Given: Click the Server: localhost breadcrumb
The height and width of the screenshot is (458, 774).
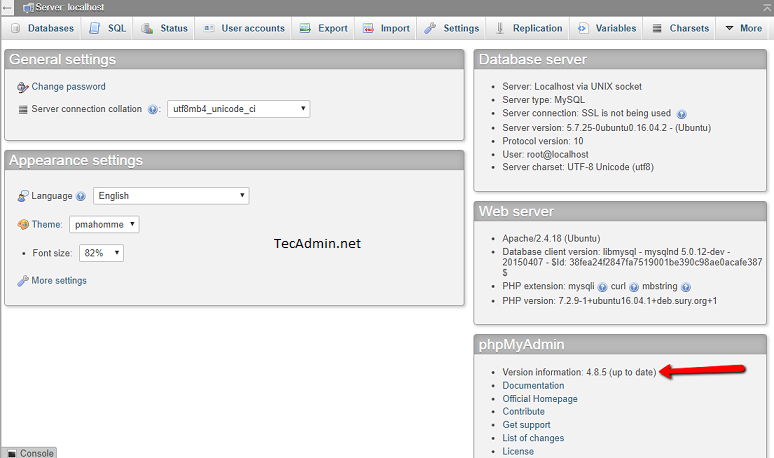Looking at the screenshot, I should [x=70, y=7].
